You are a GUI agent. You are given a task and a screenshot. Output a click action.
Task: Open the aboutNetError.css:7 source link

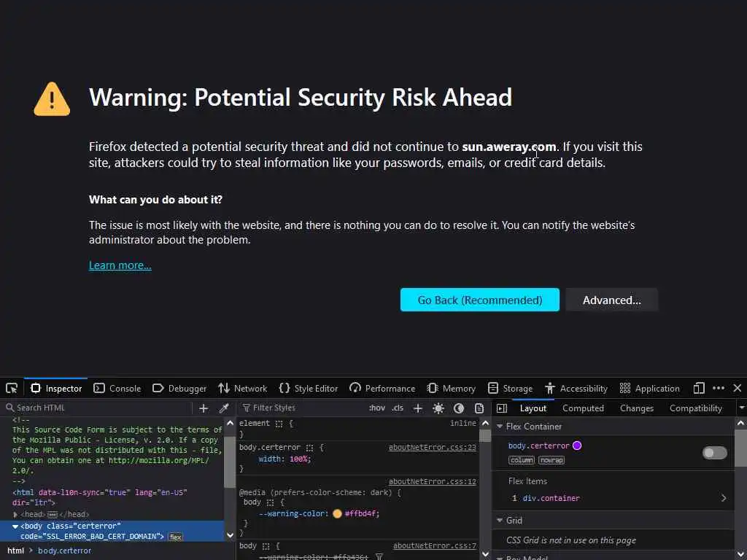(435, 545)
